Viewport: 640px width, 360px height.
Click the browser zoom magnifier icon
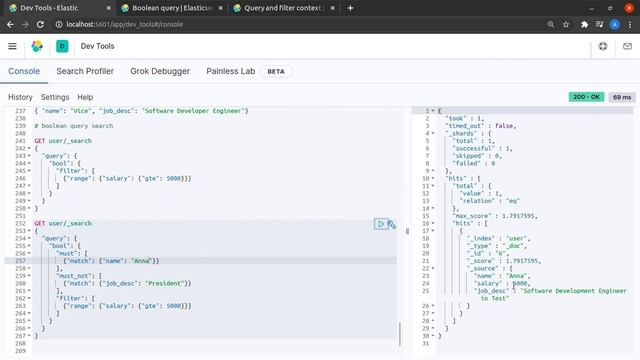551,24
